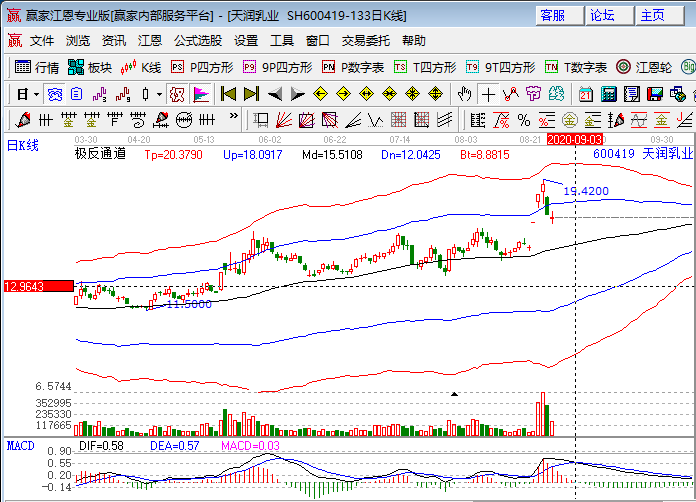Step back with the gray left arrow
Viewport: 696px width, 502px height.
coord(275,94)
